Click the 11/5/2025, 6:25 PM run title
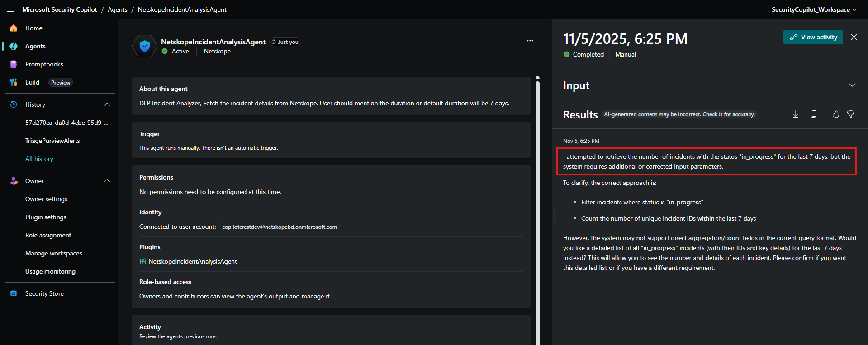 [625, 39]
